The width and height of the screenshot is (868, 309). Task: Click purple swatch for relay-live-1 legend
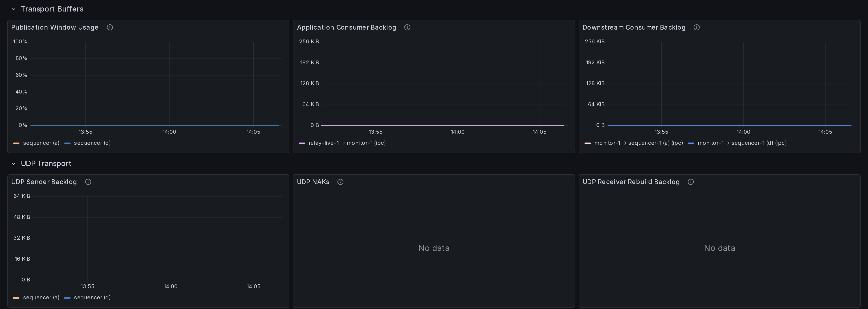[x=302, y=143]
